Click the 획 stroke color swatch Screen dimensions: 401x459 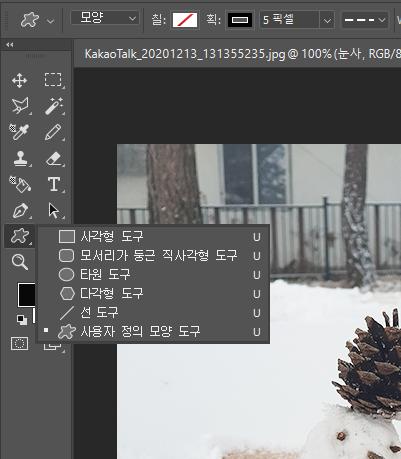click(240, 20)
